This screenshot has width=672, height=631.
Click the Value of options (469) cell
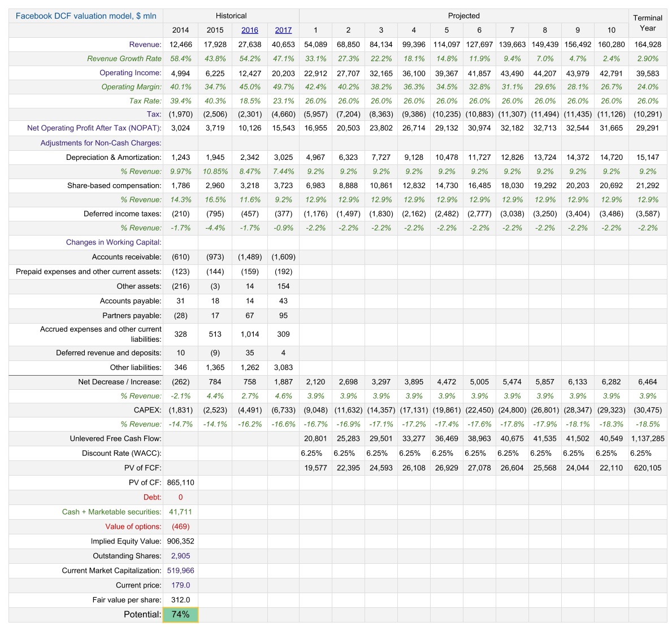click(180, 526)
